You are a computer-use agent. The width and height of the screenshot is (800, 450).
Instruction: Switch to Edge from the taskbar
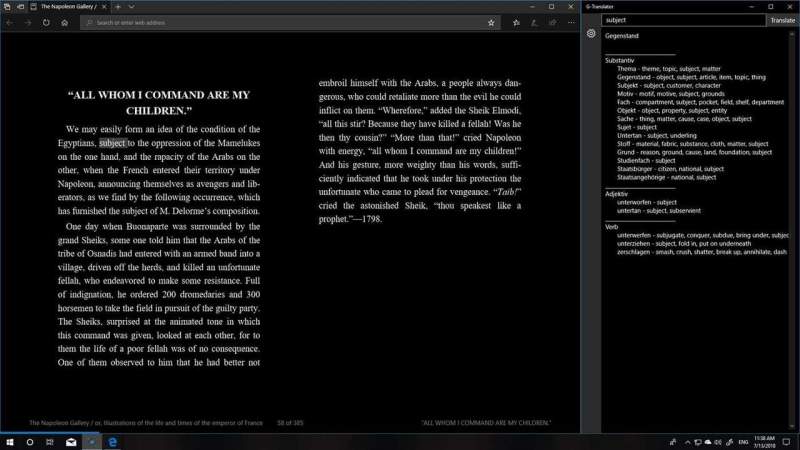tap(113, 442)
